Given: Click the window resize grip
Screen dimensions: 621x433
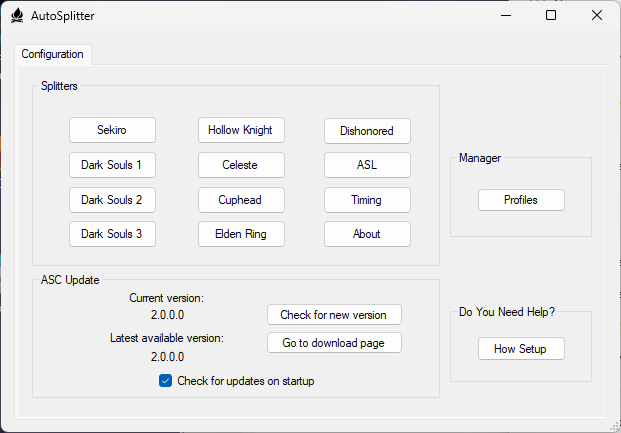Looking at the screenshot, I should 615,426.
